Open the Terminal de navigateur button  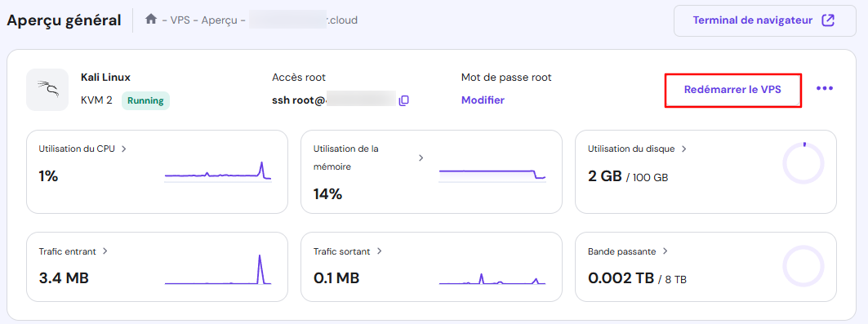pyautogui.click(x=764, y=21)
